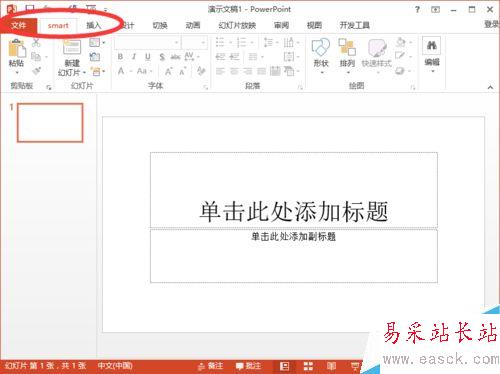500x374 pixels.
Task: Open the Help question mark
Action: click(x=417, y=10)
